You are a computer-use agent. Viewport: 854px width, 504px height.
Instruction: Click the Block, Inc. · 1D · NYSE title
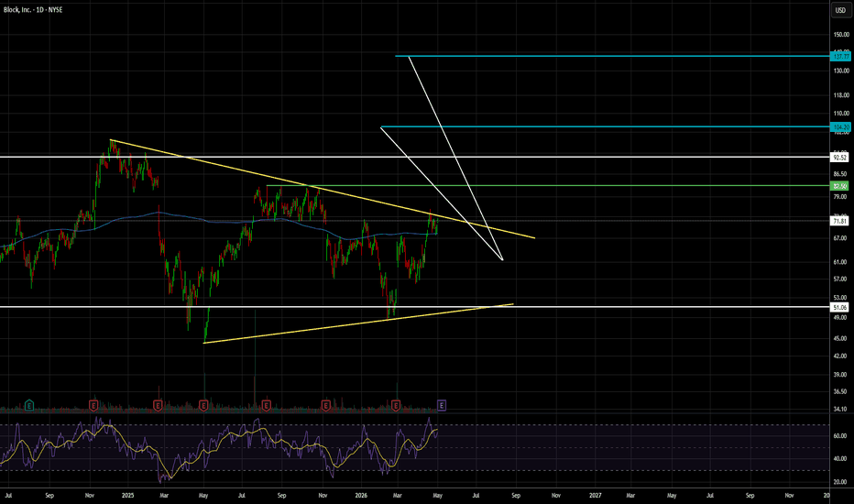tap(33, 10)
